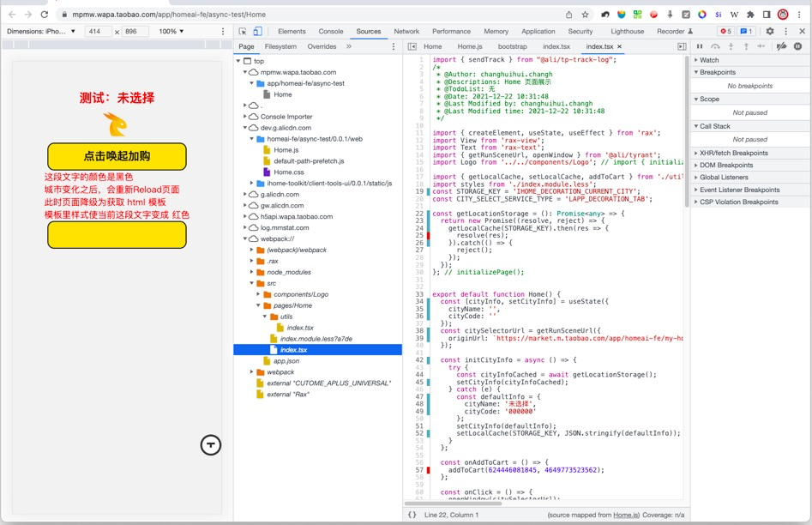Screen dimensions: 812x525
Task: Reload the page with browser refresh icon
Action: click(45, 15)
